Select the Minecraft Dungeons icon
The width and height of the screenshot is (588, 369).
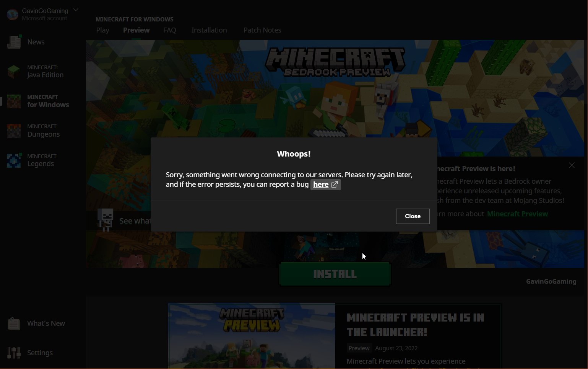click(x=14, y=131)
